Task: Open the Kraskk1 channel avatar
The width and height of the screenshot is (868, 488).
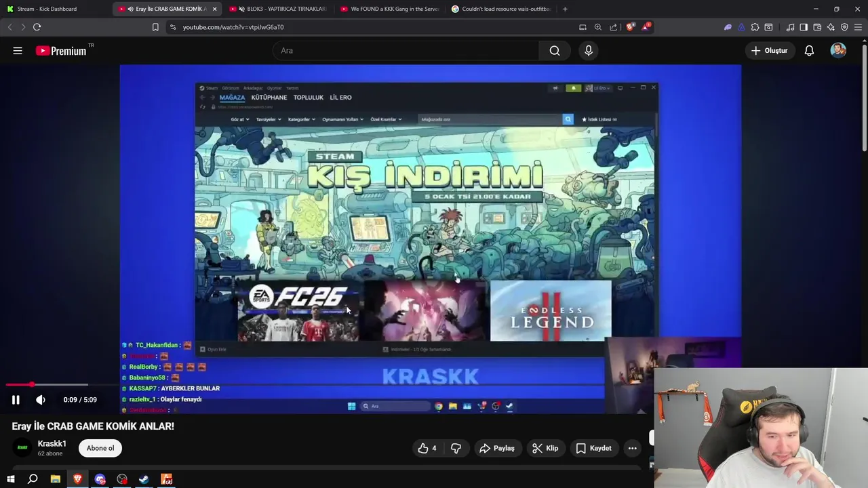Action: 22,447
